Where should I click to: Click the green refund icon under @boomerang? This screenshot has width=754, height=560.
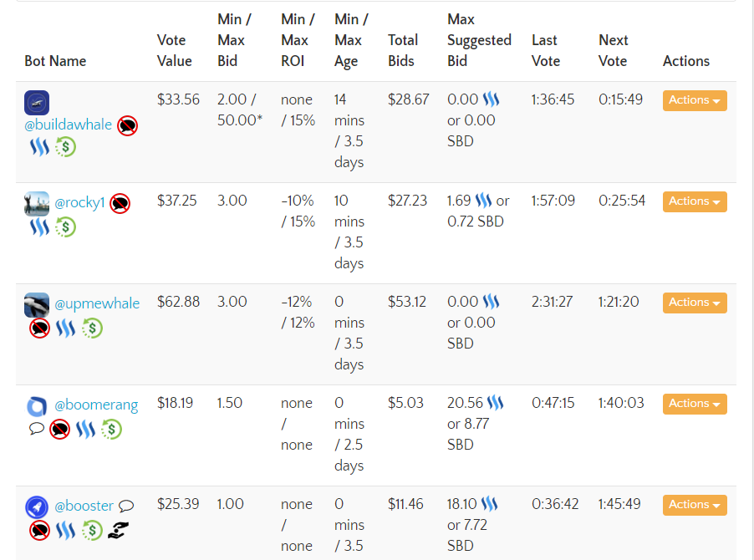(x=111, y=430)
